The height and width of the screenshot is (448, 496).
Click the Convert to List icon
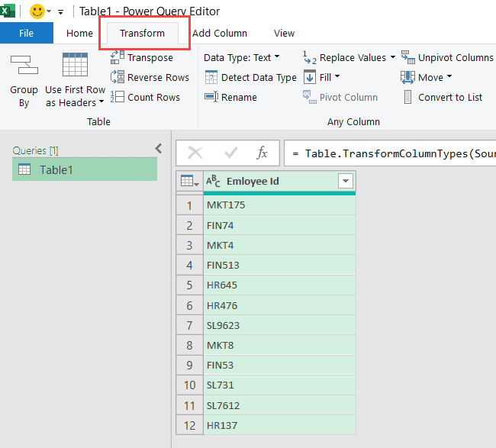click(407, 97)
